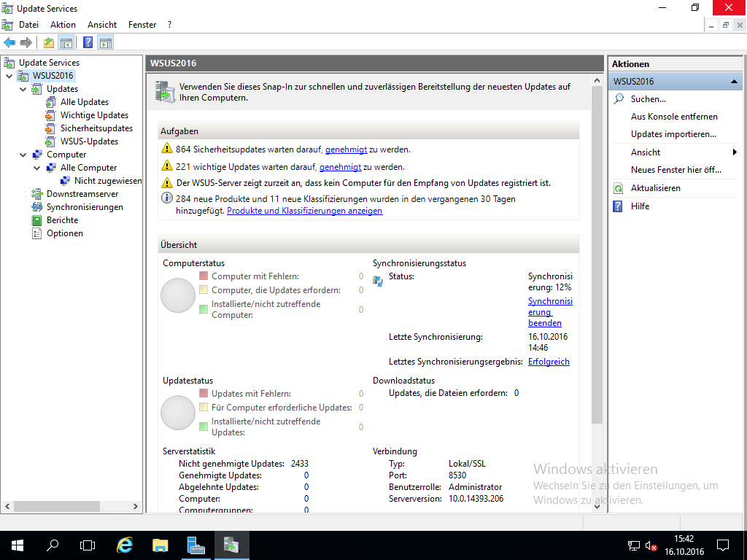The height and width of the screenshot is (560, 747).
Task: Click the Berichte icon
Action: click(36, 220)
